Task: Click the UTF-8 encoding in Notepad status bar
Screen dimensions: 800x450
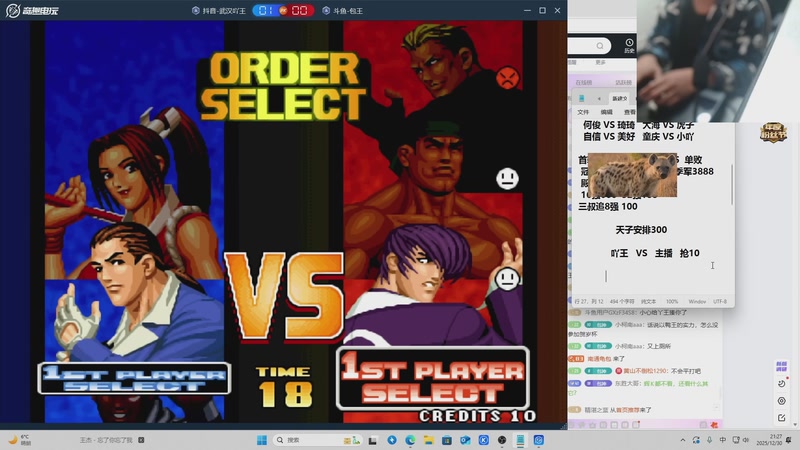Action: click(719, 302)
